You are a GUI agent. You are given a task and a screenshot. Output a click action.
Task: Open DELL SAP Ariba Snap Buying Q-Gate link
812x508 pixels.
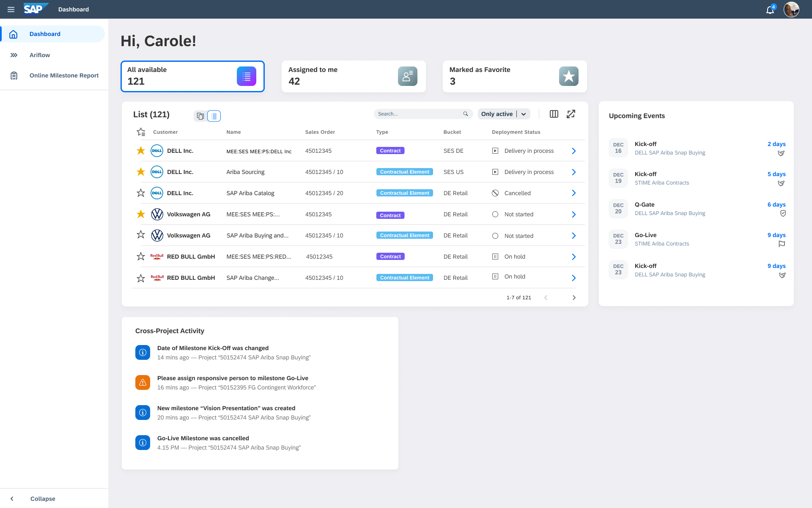[x=669, y=213]
